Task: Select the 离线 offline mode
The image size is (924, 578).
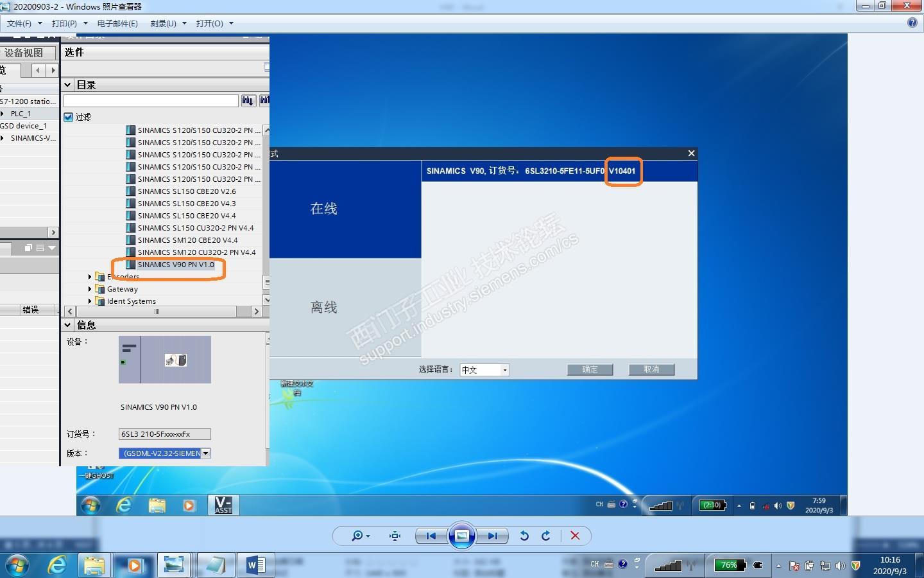Action: 345,308
